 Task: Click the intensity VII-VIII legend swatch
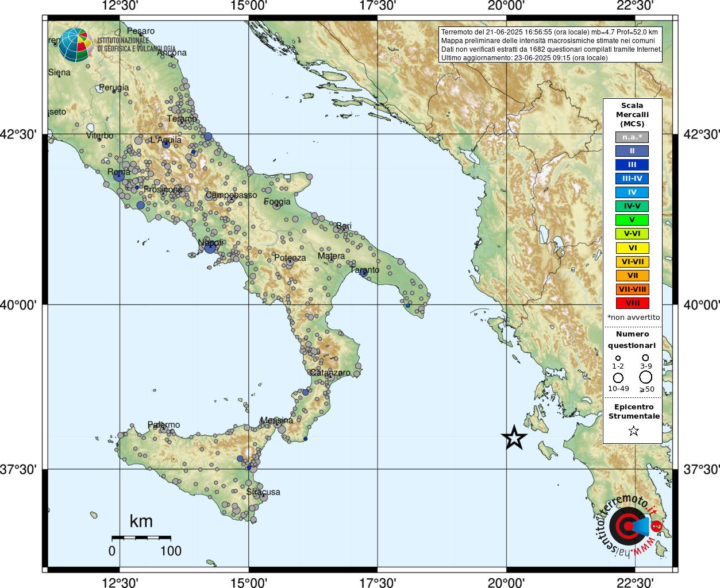click(632, 289)
